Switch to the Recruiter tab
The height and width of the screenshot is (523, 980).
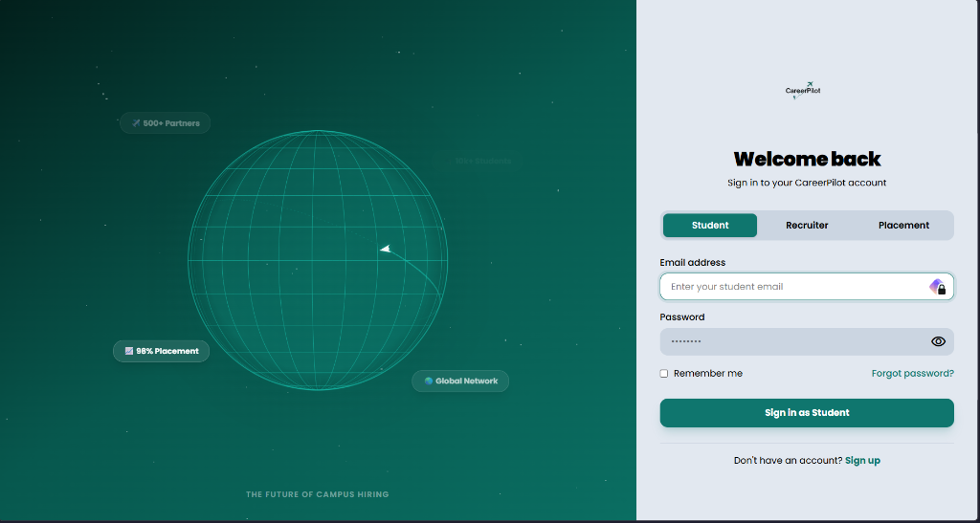[x=807, y=226]
